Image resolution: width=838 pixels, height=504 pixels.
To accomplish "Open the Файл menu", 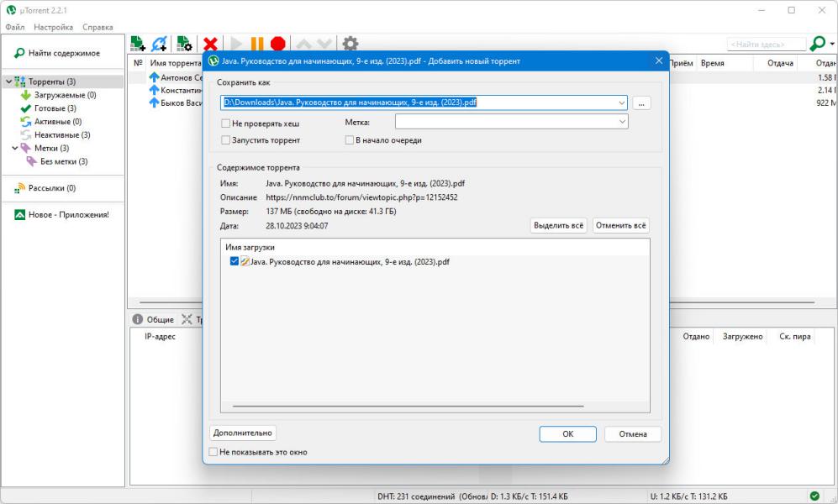I will [x=15, y=27].
